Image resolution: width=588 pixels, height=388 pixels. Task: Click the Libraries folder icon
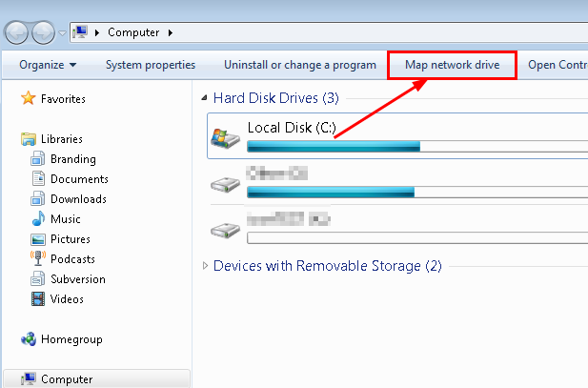[28, 139]
